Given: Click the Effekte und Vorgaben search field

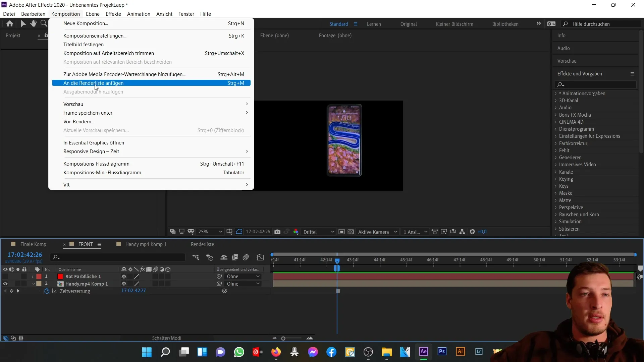Looking at the screenshot, I should (x=595, y=84).
